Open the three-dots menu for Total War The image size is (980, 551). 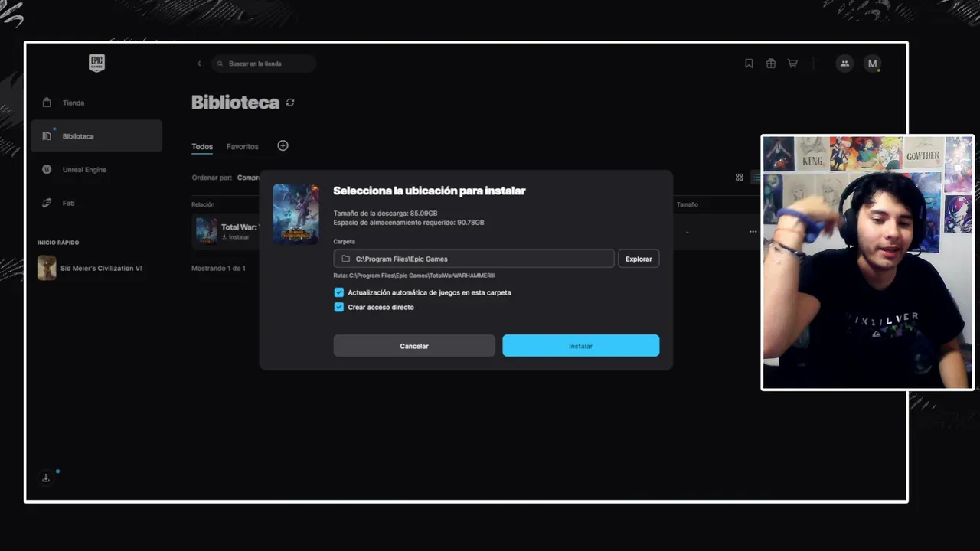click(x=753, y=232)
